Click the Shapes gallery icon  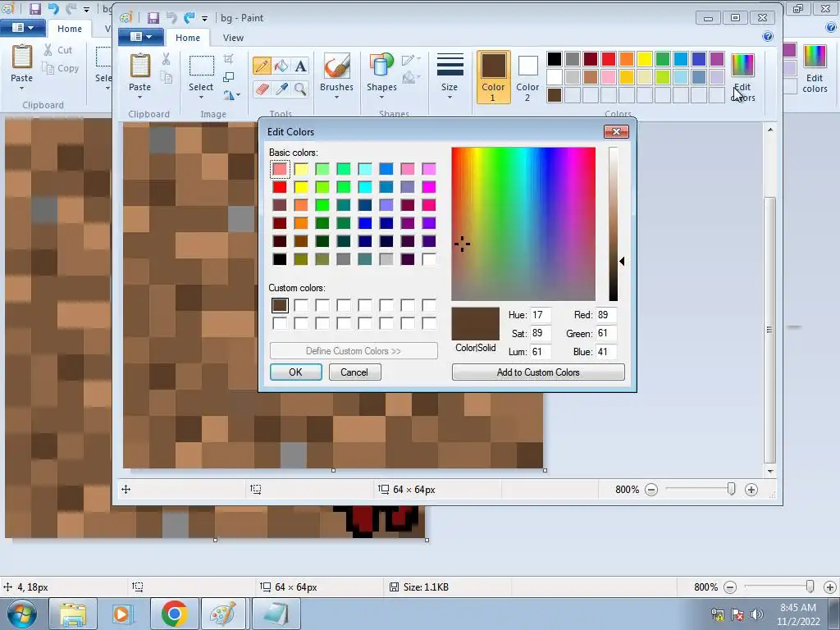[381, 66]
